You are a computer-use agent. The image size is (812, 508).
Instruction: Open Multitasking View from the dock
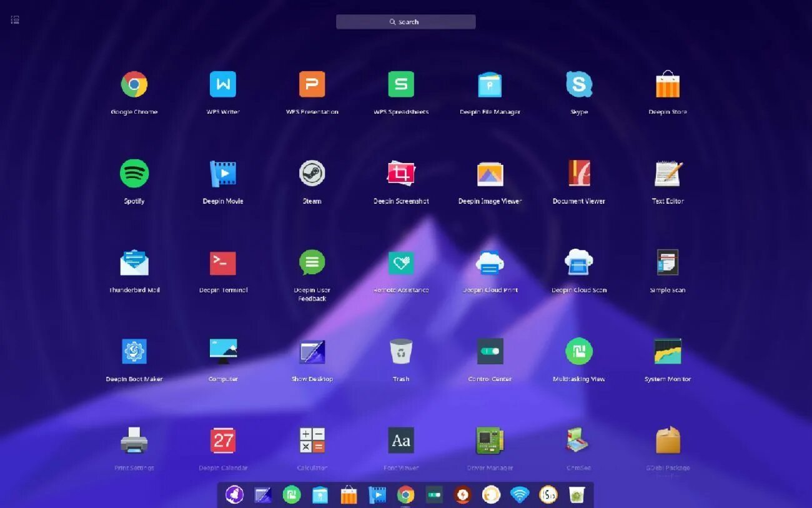(x=291, y=495)
